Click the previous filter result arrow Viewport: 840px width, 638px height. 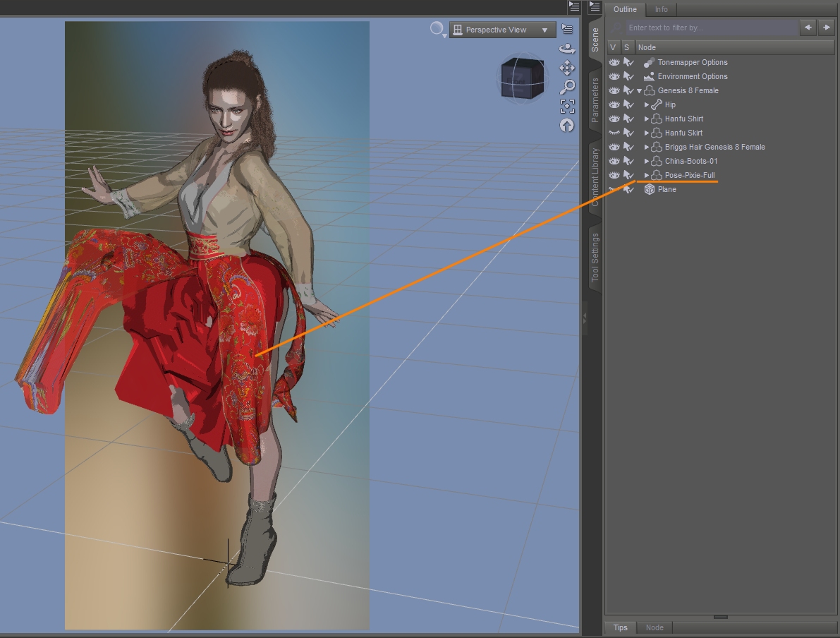(808, 28)
